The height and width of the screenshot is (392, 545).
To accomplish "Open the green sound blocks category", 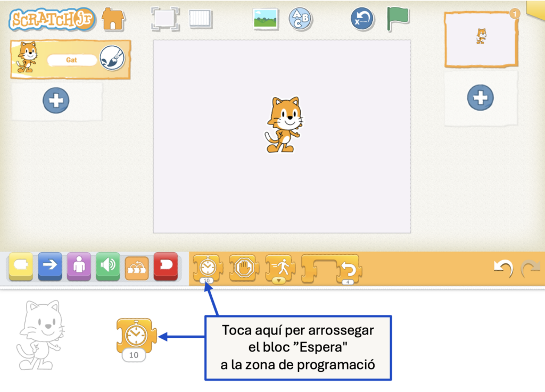I will (108, 266).
